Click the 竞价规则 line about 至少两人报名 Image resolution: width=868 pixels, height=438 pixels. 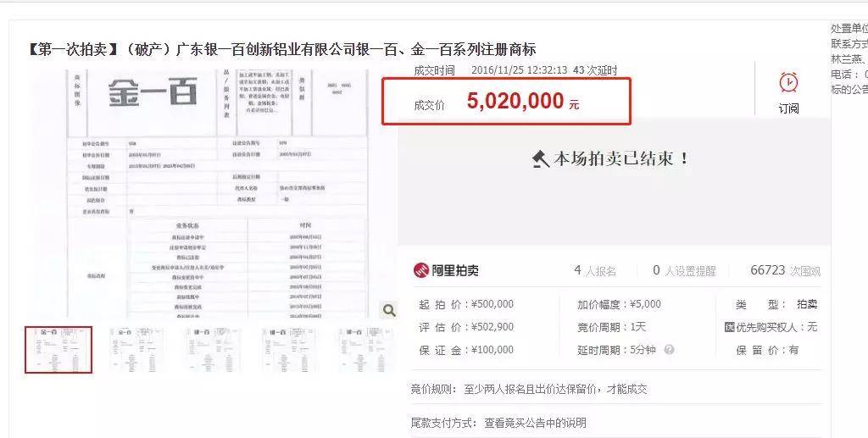529,389
